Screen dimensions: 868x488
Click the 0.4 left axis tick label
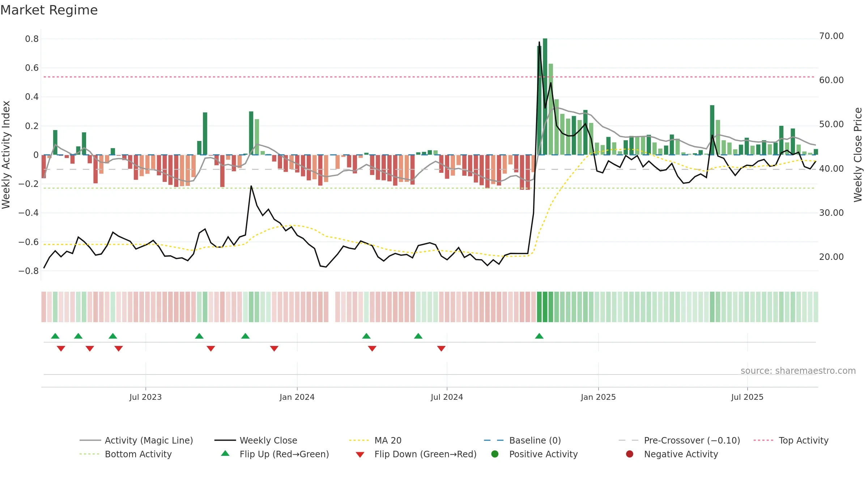click(32, 97)
